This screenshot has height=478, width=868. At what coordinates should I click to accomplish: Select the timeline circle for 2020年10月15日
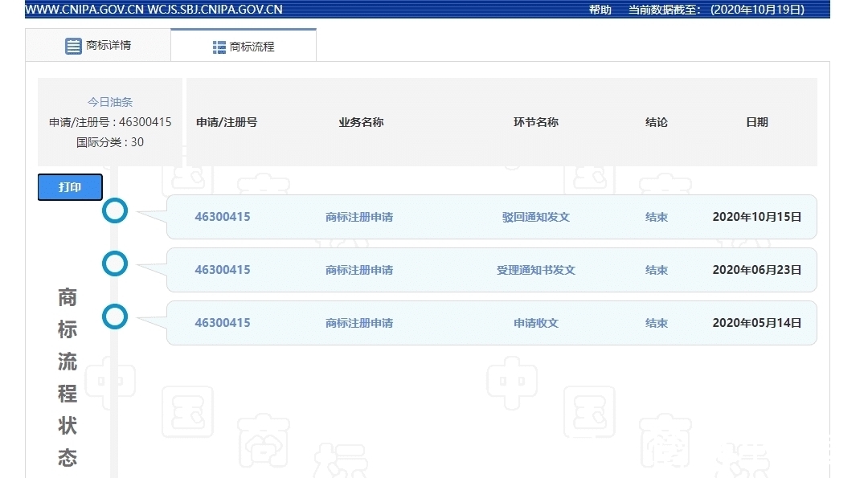[115, 210]
